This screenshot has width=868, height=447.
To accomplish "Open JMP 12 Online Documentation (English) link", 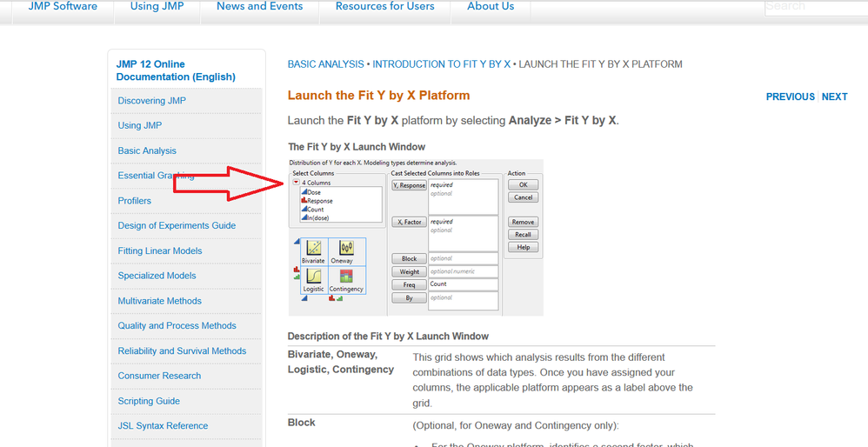I will [176, 70].
